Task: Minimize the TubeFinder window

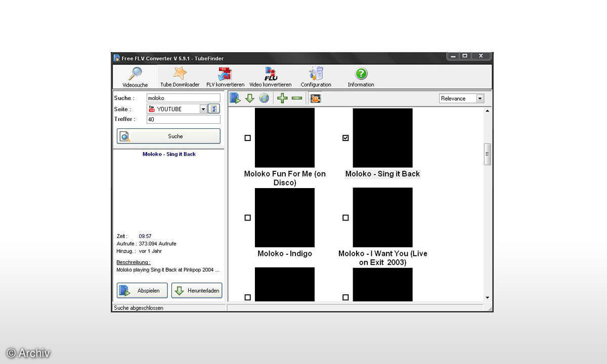Action: click(x=453, y=56)
